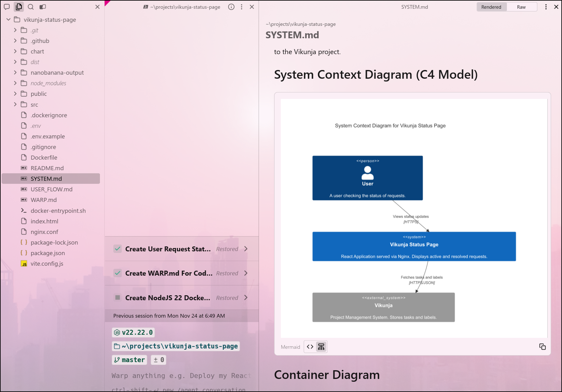The height and width of the screenshot is (392, 562).
Task: Open WARP.md from the file tree
Action: coord(51,200)
